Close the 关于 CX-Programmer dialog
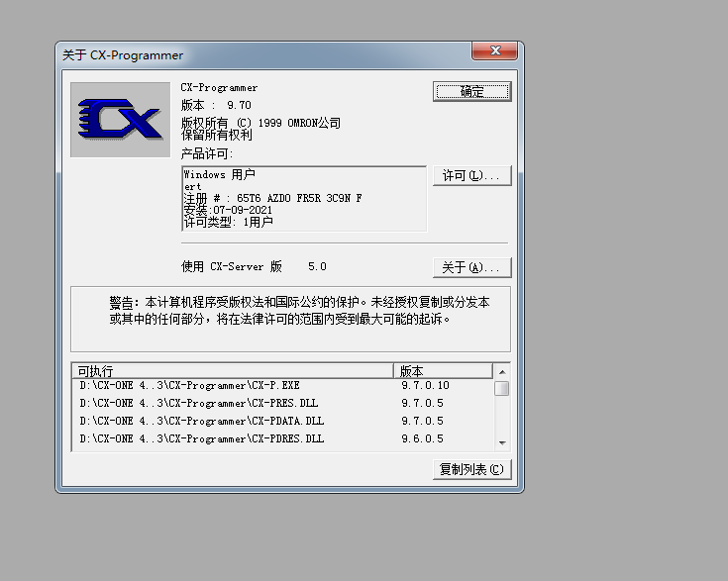 point(495,53)
